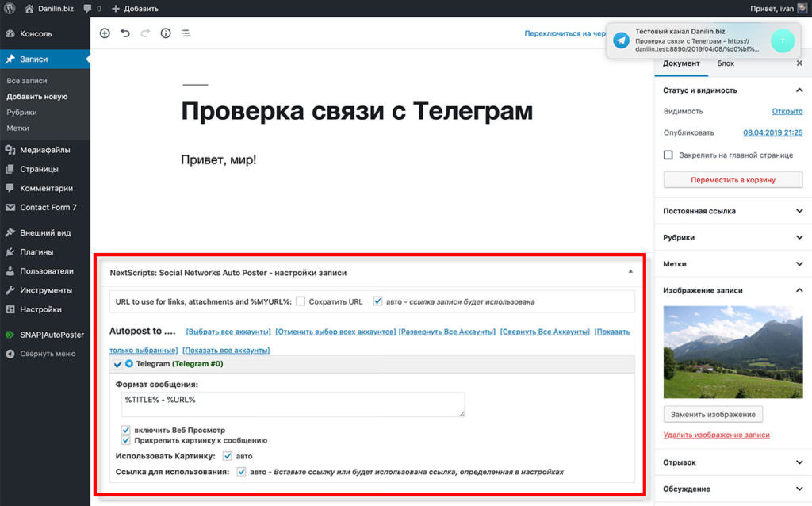Open the comments bubble in admin bar
This screenshot has width=812, height=506.
(x=92, y=8)
